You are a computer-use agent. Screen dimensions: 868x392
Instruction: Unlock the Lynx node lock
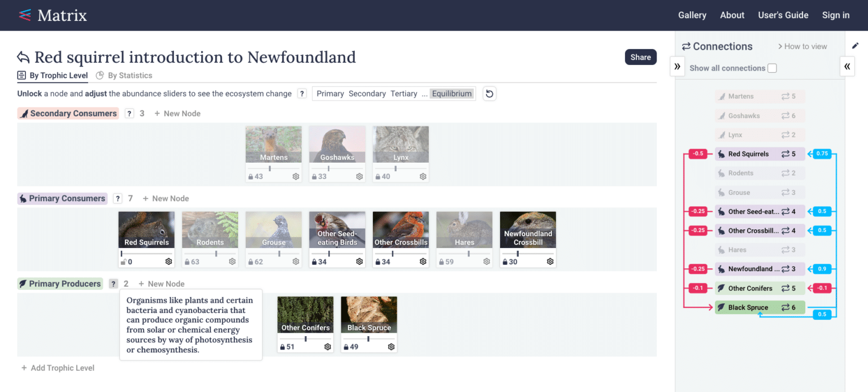[377, 177]
